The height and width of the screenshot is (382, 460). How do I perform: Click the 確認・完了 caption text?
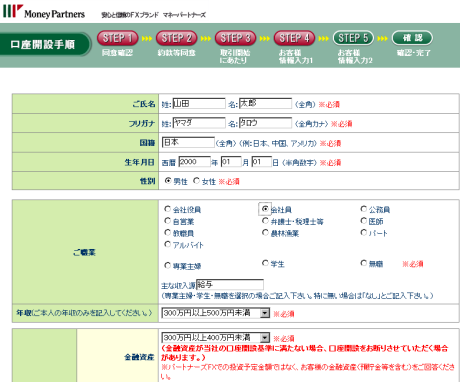(414, 53)
